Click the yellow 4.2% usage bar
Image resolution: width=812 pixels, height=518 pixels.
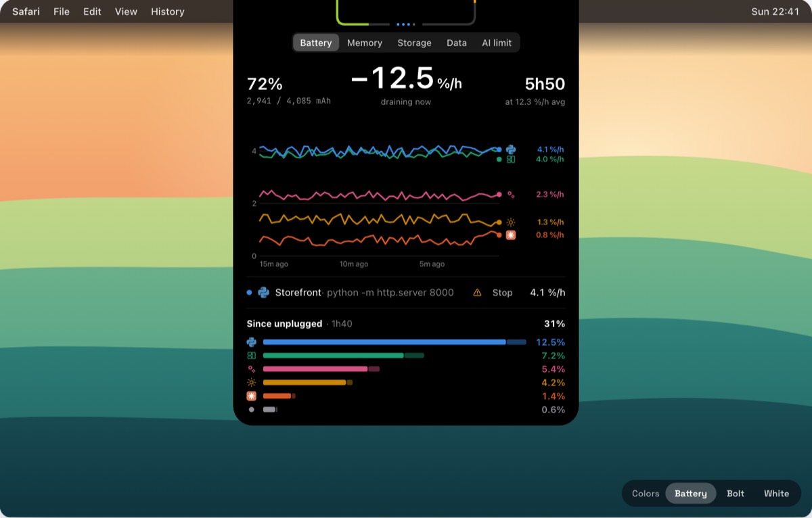[x=308, y=383]
